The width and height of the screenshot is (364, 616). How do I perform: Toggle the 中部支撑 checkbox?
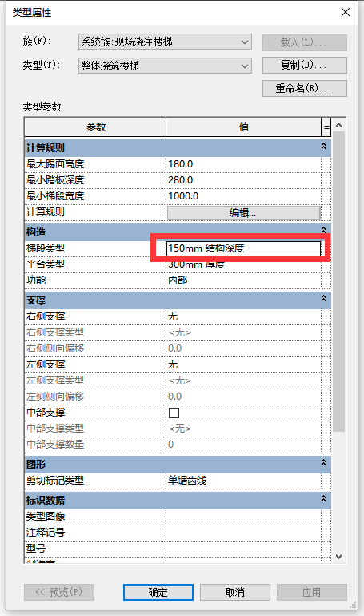coord(174,413)
